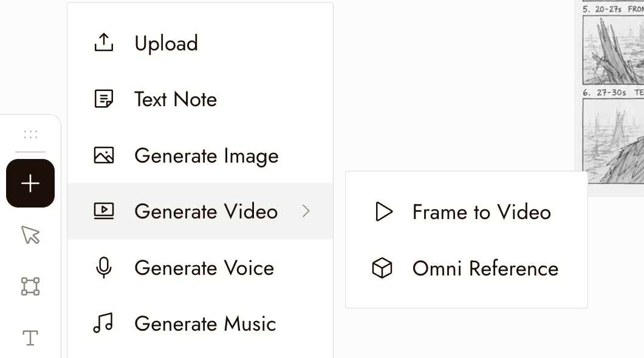Select the cursor pointer tool

[30, 235]
